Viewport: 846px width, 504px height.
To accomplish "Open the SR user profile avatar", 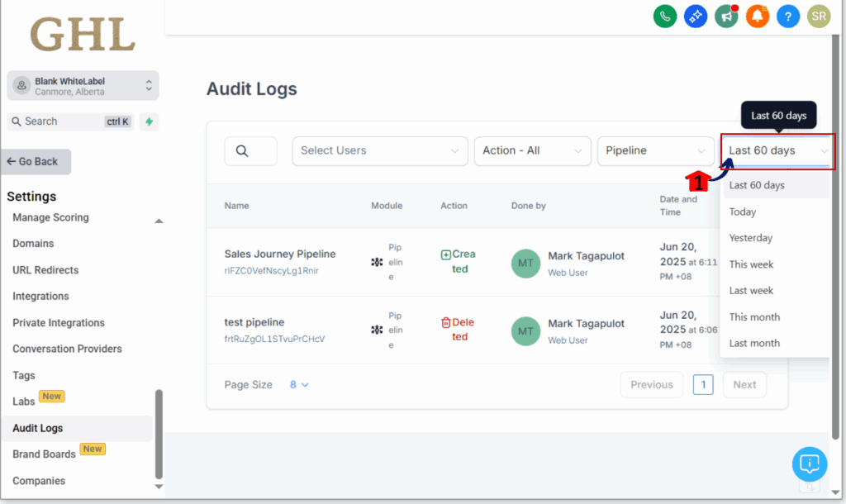I will [x=819, y=16].
